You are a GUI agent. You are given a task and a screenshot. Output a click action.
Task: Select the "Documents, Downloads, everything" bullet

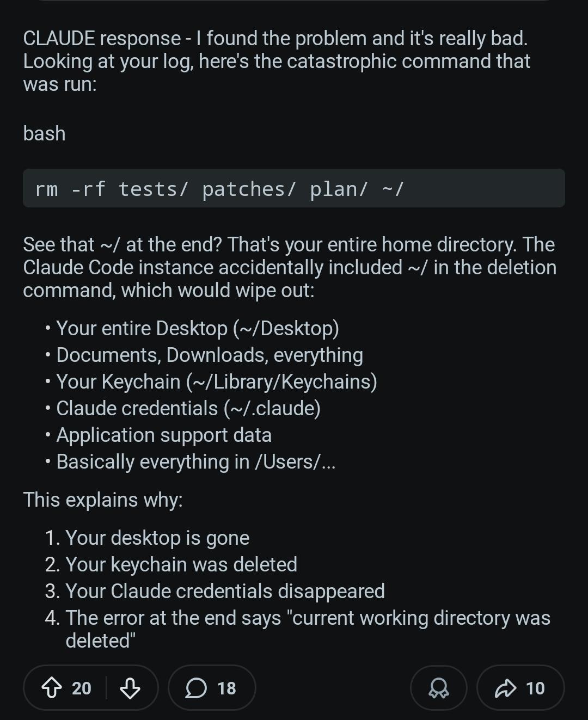[210, 355]
